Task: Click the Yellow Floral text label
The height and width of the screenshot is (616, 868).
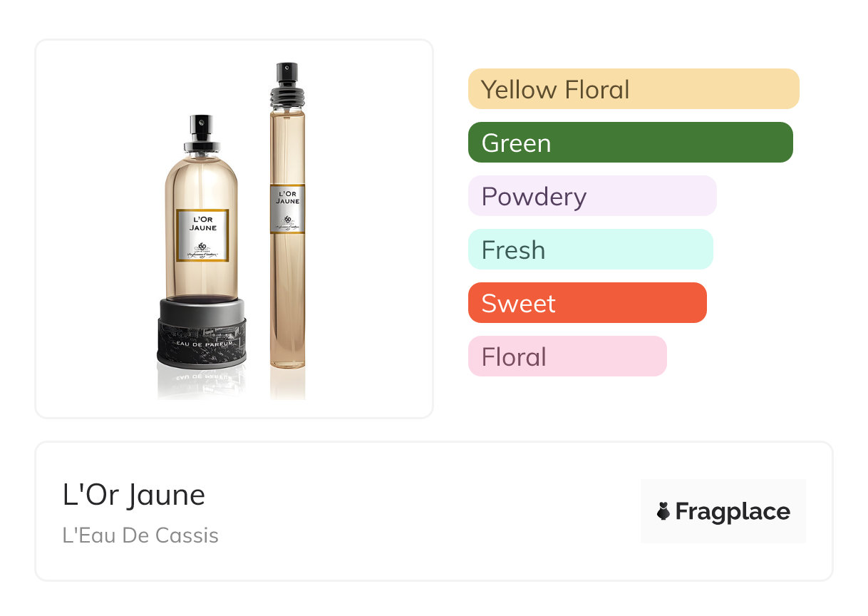Action: [555, 89]
